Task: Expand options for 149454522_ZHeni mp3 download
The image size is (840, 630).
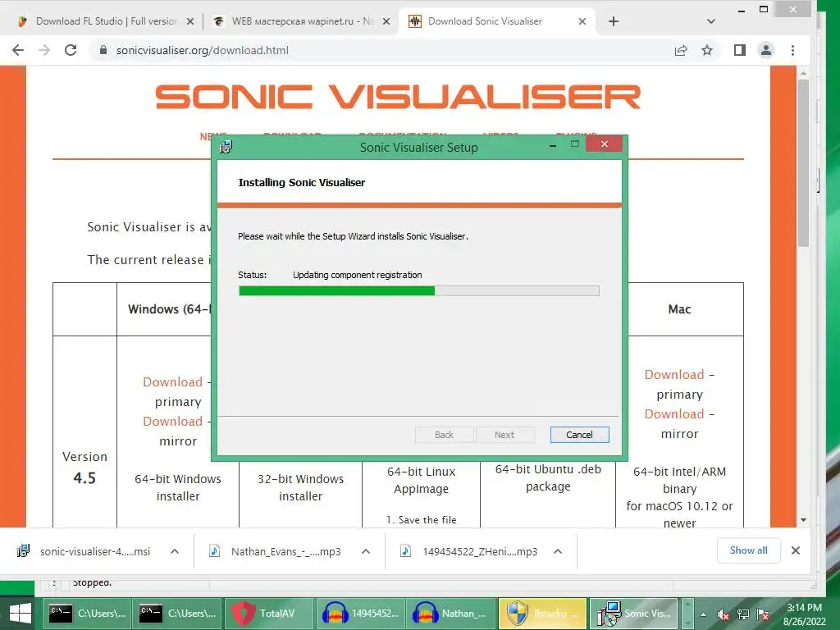Action: [x=558, y=551]
